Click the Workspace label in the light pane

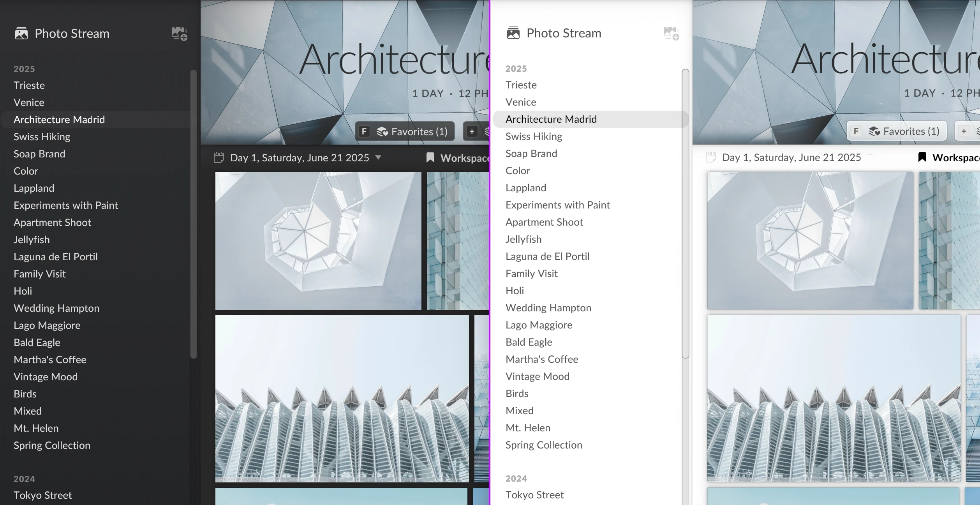956,158
